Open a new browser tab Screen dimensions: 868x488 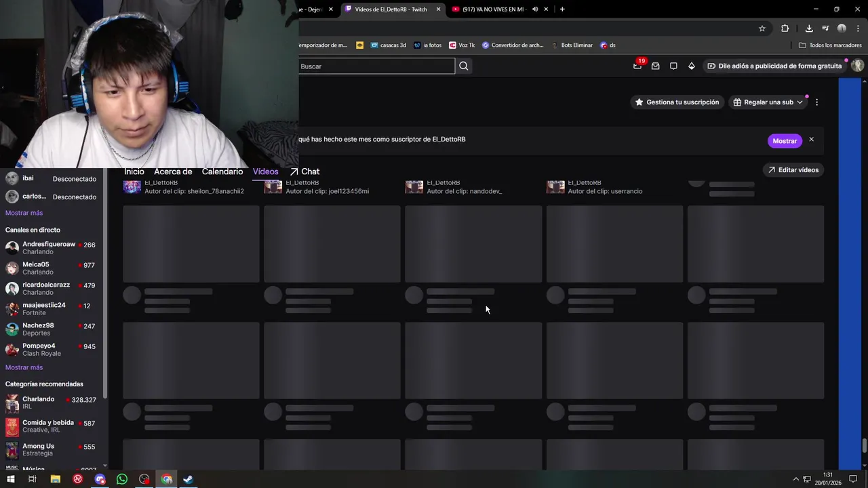(562, 9)
